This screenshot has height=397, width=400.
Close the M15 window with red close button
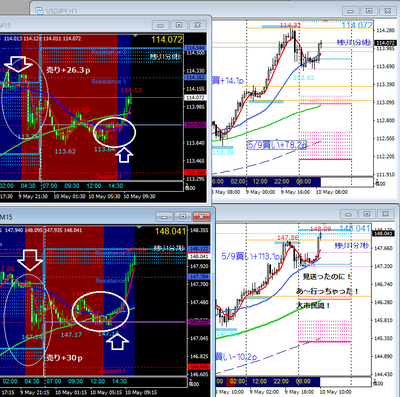[201, 217]
